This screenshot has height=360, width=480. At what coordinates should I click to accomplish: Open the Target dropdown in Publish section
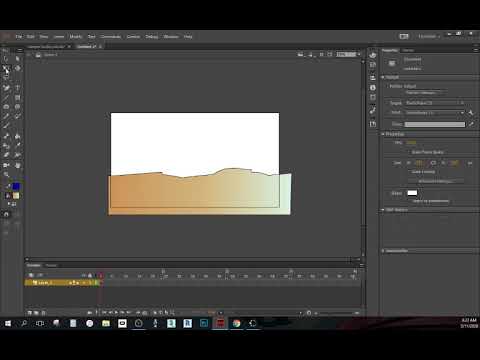tap(435, 103)
